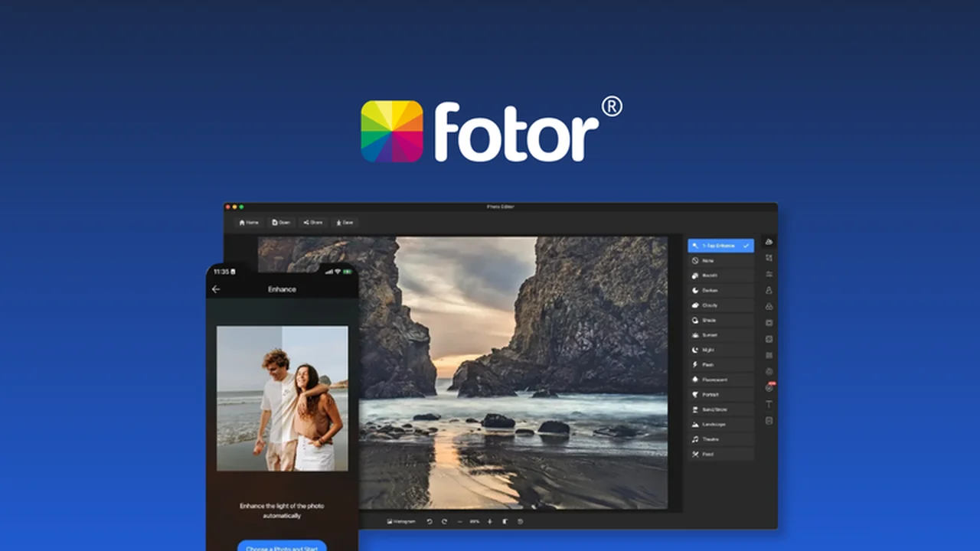
Task: Open the person-shaped Beauty icon in sidebar
Action: pyautogui.click(x=769, y=290)
